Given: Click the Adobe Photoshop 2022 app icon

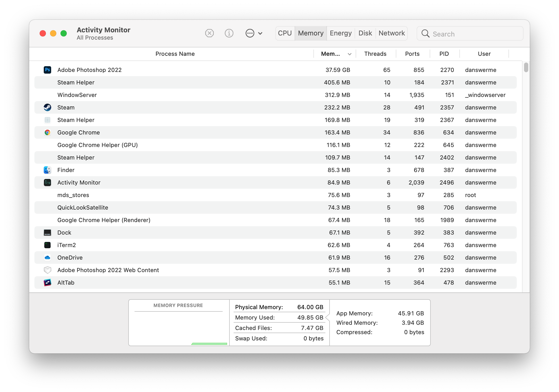Looking at the screenshot, I should point(47,70).
